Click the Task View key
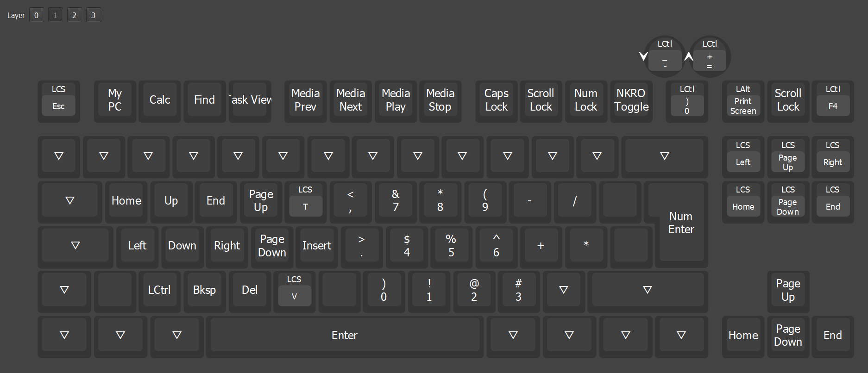This screenshot has height=373, width=868. click(x=250, y=100)
